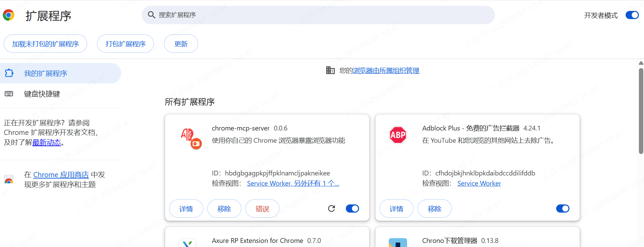Click the Chrome Web Store icon
Image resolution: width=644 pixels, height=247 pixels.
(9, 180)
